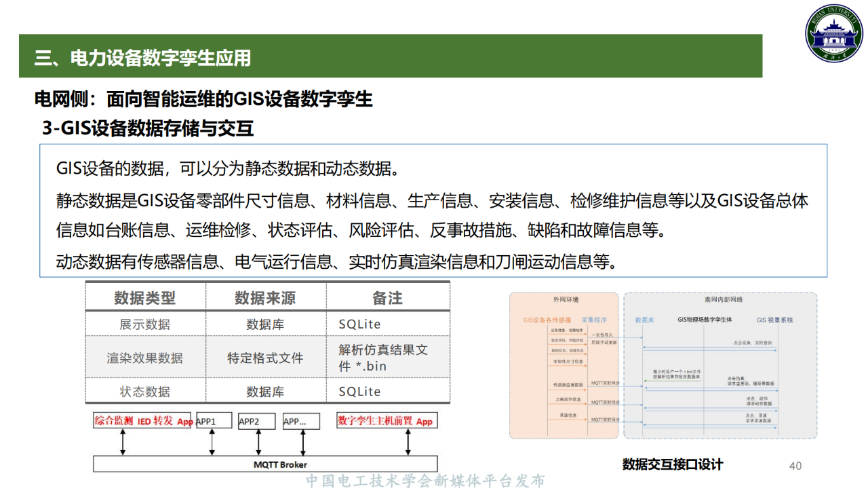Click the 'GIS设备各传感器' lifeline label
868x488 pixels.
[547, 320]
